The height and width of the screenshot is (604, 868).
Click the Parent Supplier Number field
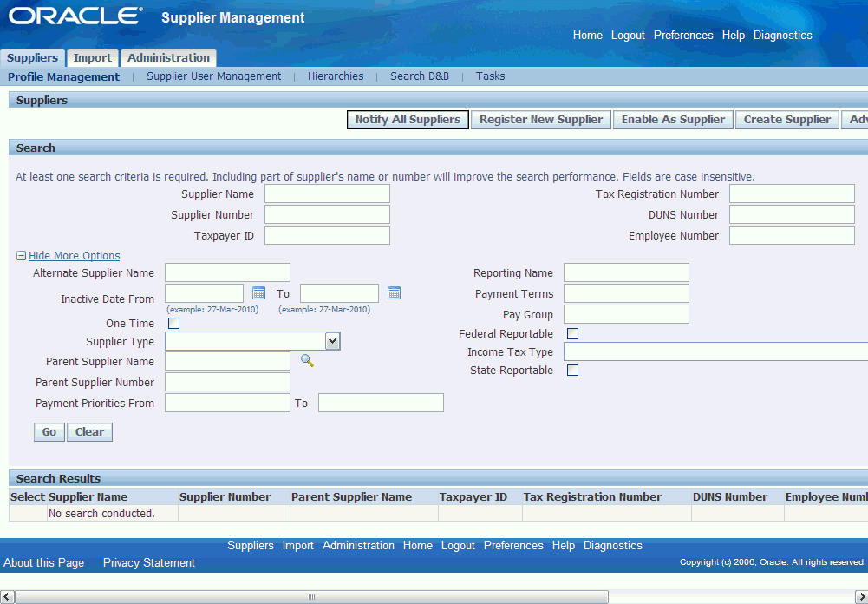[x=227, y=382]
